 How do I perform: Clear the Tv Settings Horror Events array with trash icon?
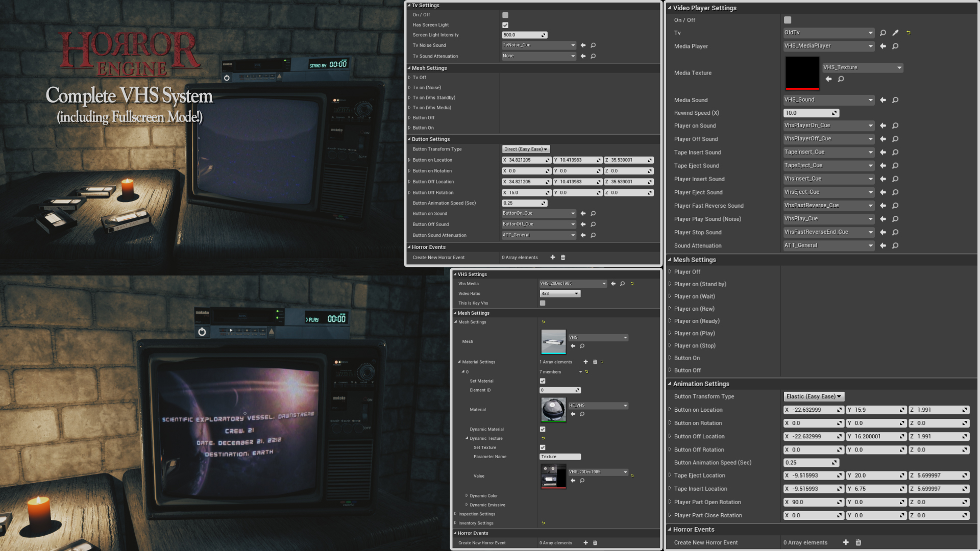(x=563, y=258)
